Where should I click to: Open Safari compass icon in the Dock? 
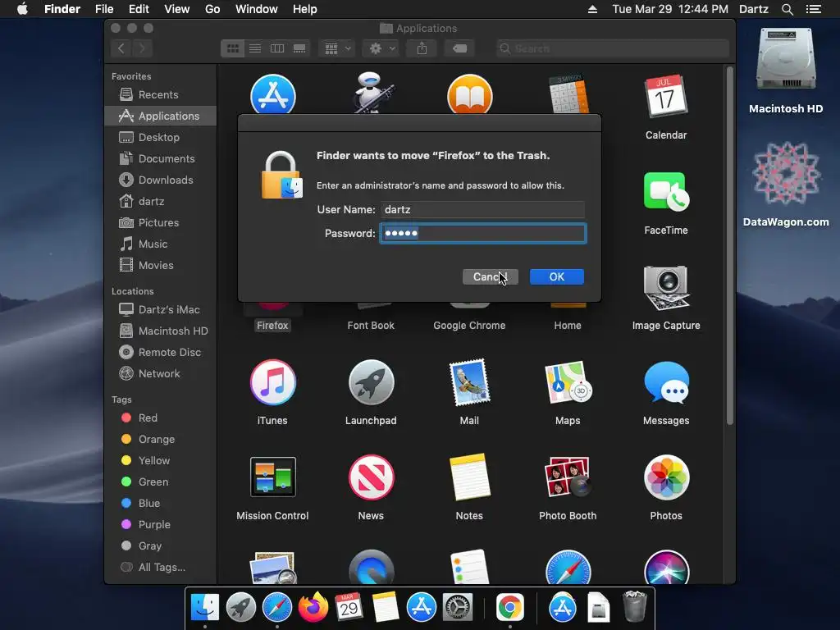coord(277,608)
